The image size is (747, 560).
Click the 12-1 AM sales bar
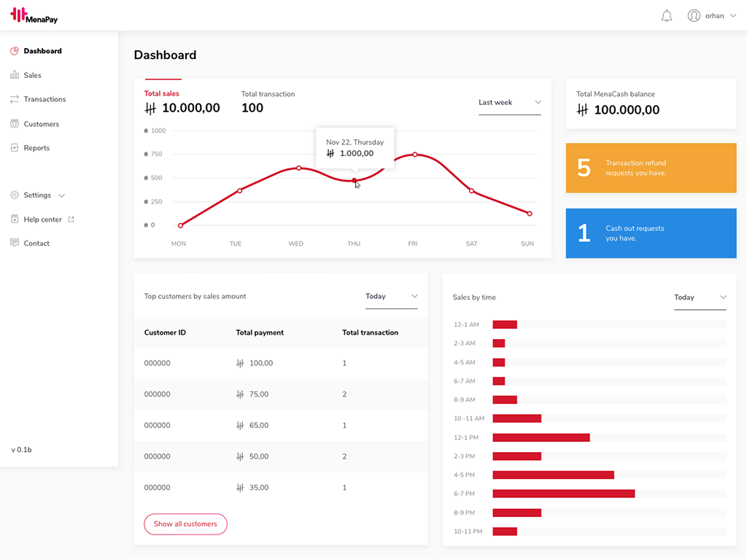coord(505,324)
